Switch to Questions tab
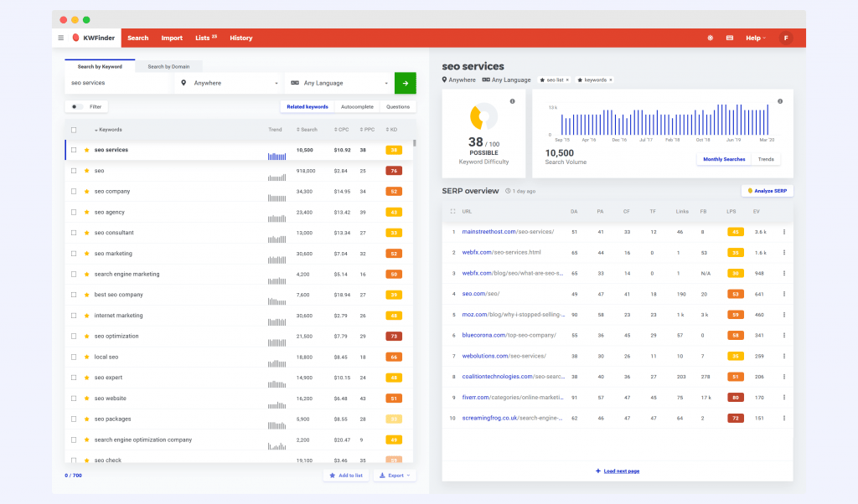The width and height of the screenshot is (858, 504). (x=398, y=106)
